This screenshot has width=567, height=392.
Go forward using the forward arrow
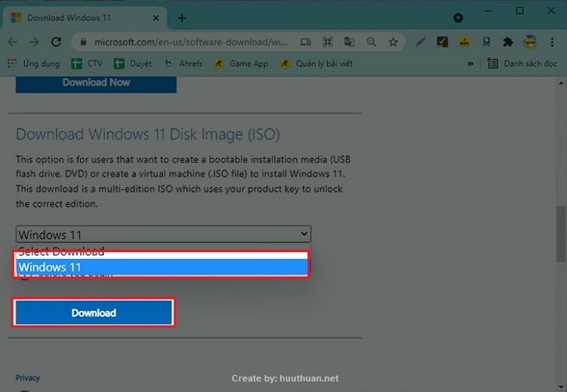[x=34, y=42]
